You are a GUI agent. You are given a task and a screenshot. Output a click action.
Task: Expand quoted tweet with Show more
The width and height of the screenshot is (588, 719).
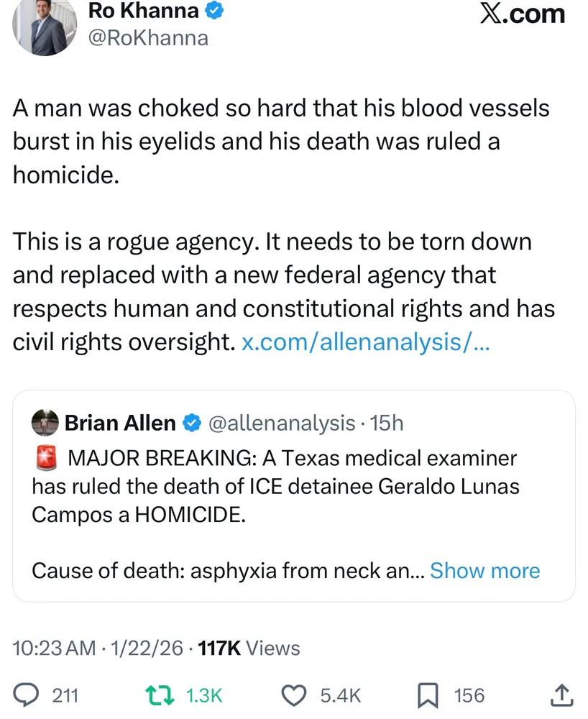484,571
